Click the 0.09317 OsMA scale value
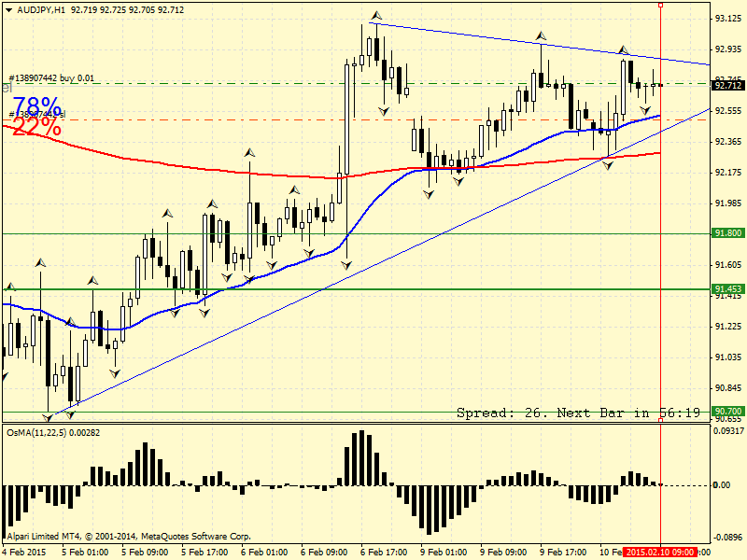 click(728, 431)
